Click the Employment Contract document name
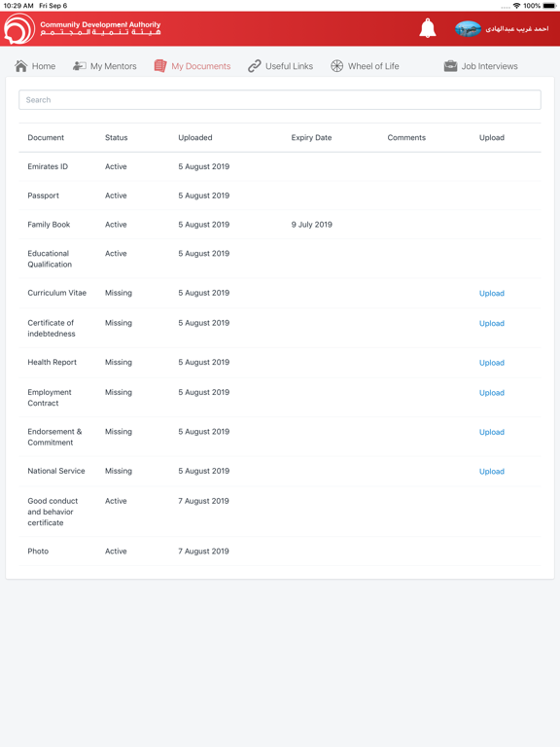The height and width of the screenshot is (747, 560). tap(50, 398)
